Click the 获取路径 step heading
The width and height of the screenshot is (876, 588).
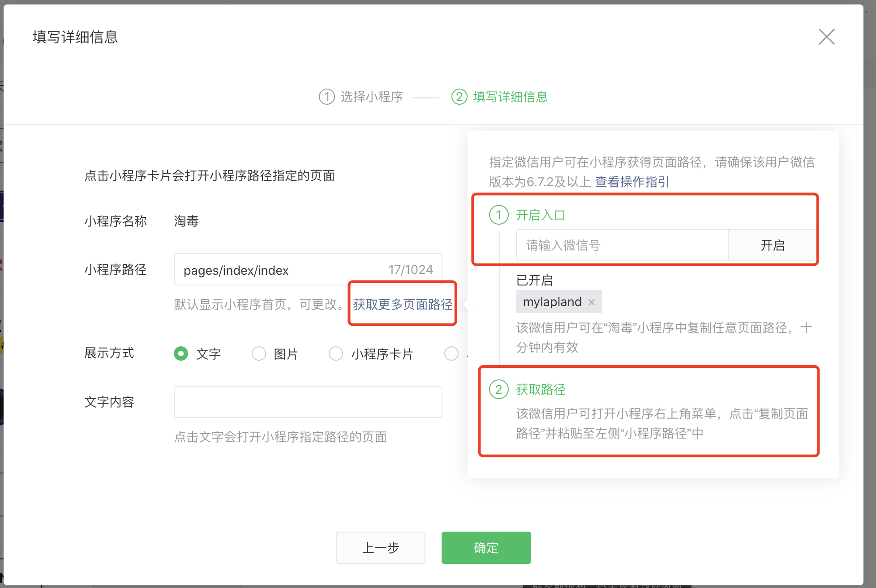[x=541, y=389]
